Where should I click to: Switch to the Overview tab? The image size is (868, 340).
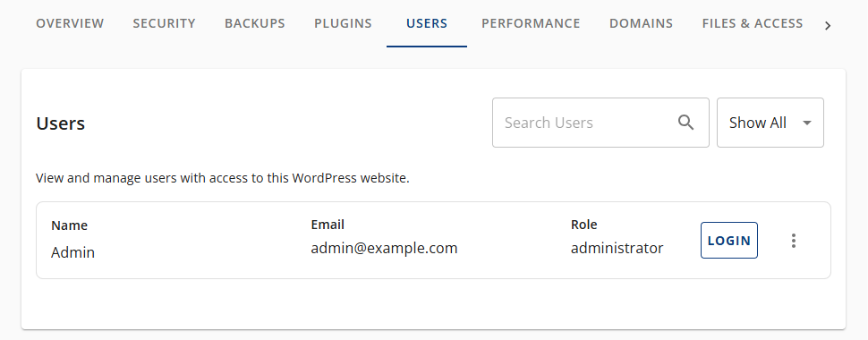(70, 23)
